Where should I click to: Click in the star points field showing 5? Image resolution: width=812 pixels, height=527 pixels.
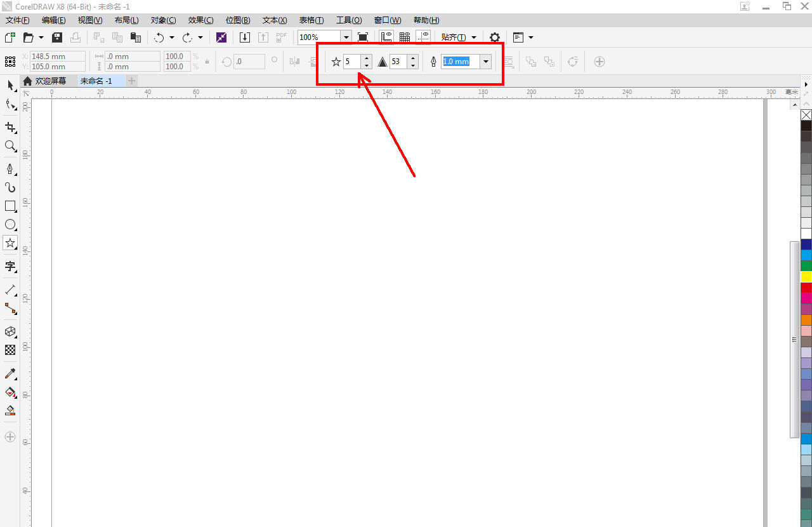point(352,62)
